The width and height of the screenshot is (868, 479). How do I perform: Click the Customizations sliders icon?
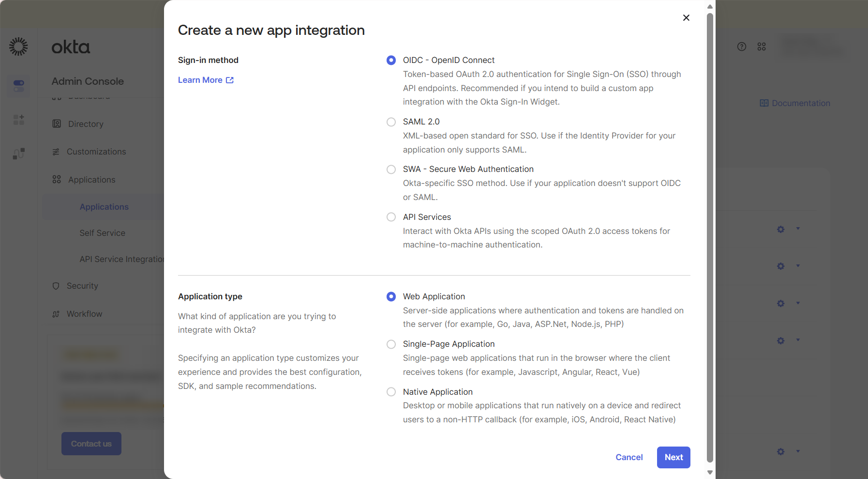56,152
